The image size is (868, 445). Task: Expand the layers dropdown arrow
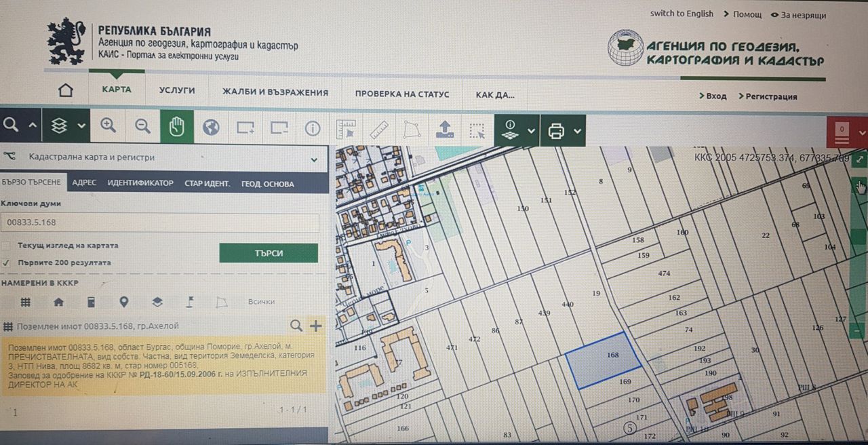pyautogui.click(x=81, y=126)
